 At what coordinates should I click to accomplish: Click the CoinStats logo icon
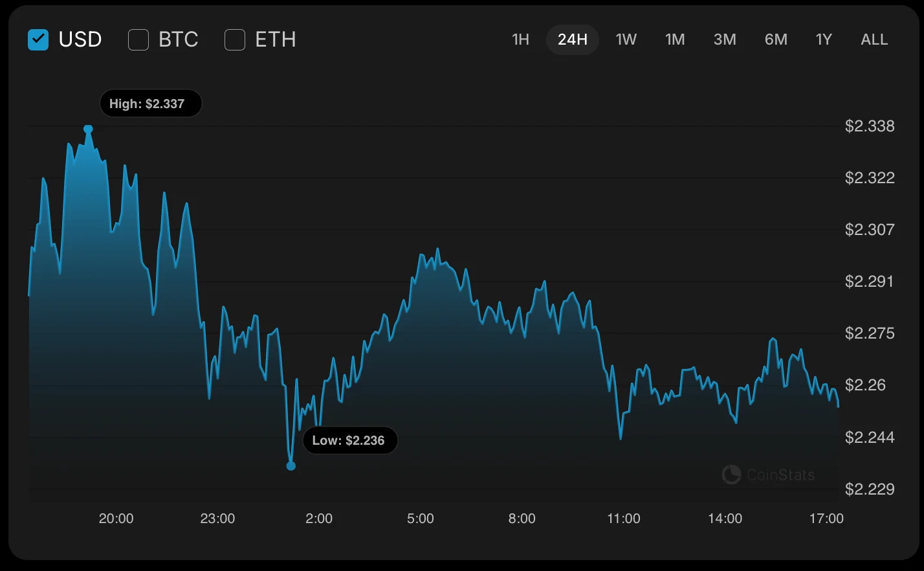point(731,475)
